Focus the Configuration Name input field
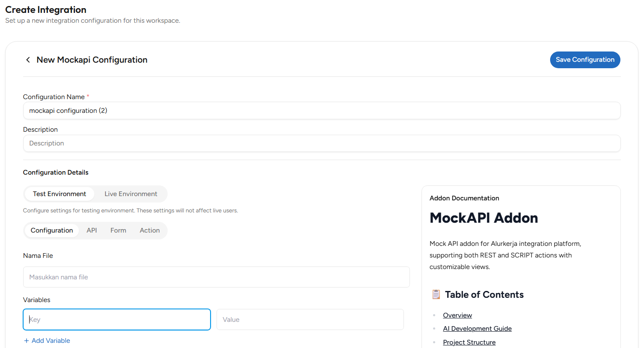This screenshot has height=348, width=644. point(322,110)
